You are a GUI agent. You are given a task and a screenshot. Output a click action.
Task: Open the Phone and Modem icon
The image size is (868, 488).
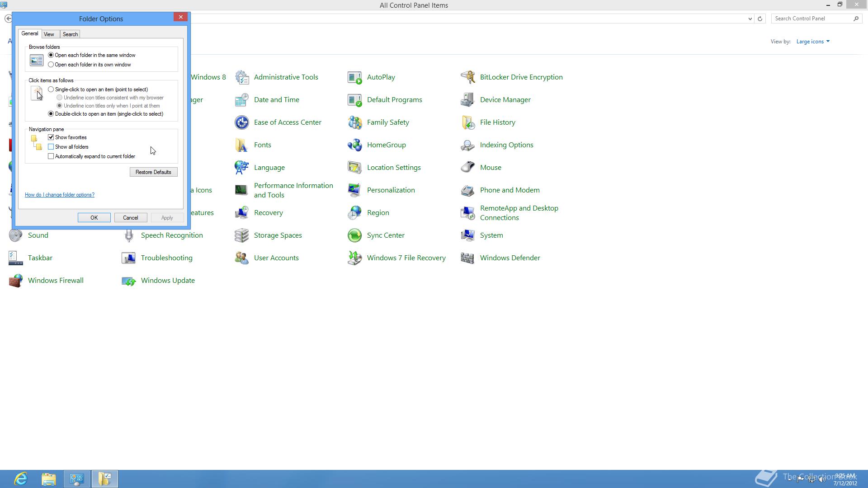coord(468,190)
